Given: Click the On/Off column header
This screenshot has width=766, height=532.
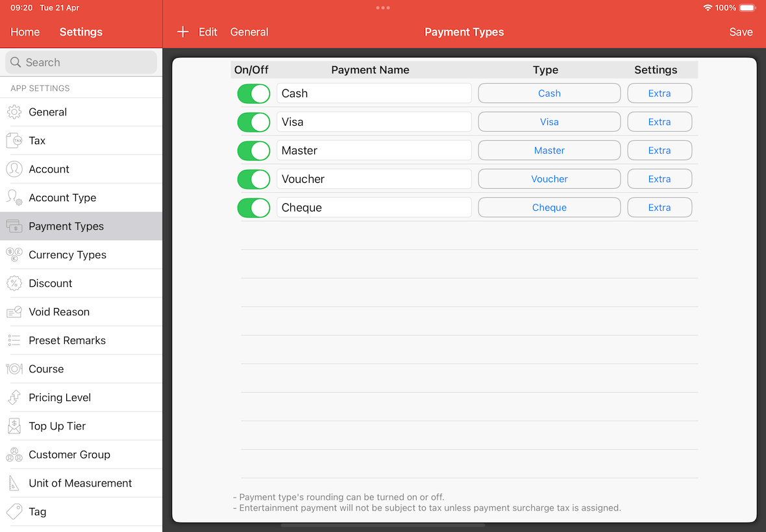Looking at the screenshot, I should [251, 70].
